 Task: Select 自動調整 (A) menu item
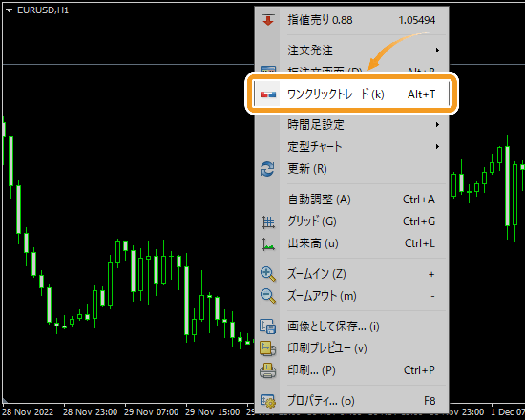[x=352, y=199]
